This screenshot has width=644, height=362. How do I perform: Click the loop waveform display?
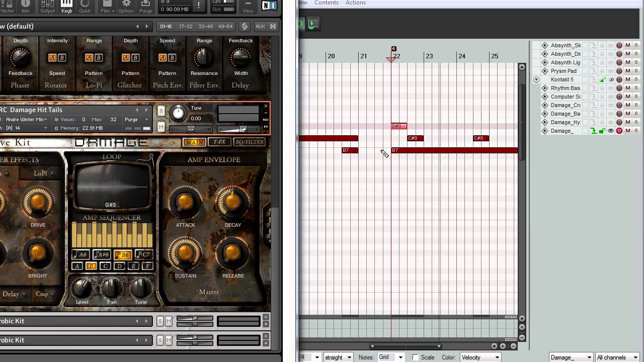click(112, 186)
